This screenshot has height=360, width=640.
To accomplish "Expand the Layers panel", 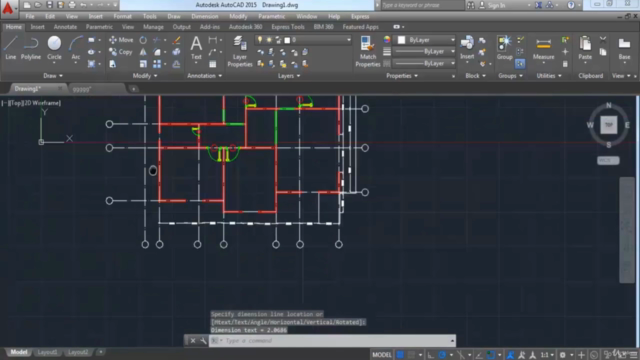I will [289, 76].
